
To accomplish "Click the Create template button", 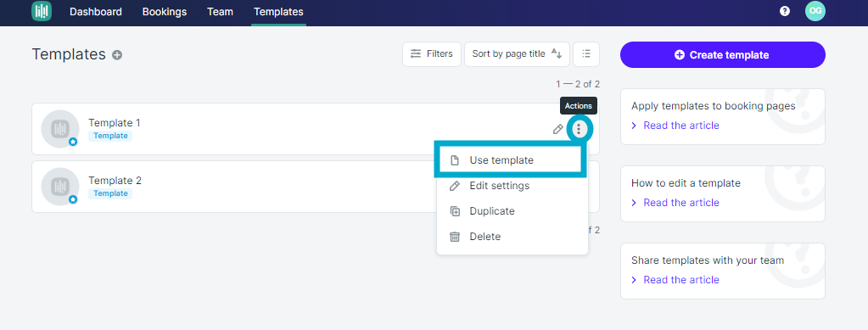I will (x=722, y=55).
